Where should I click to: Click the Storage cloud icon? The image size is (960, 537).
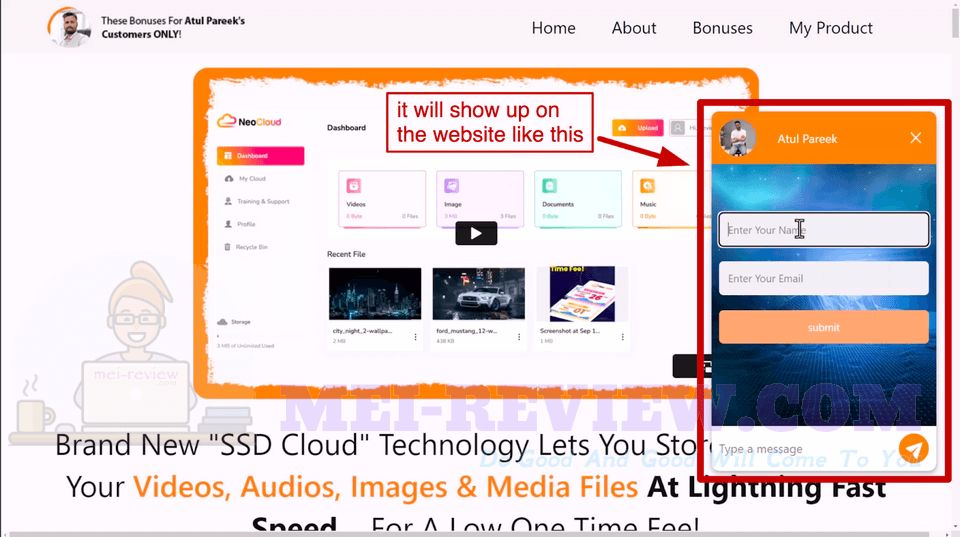[222, 322]
